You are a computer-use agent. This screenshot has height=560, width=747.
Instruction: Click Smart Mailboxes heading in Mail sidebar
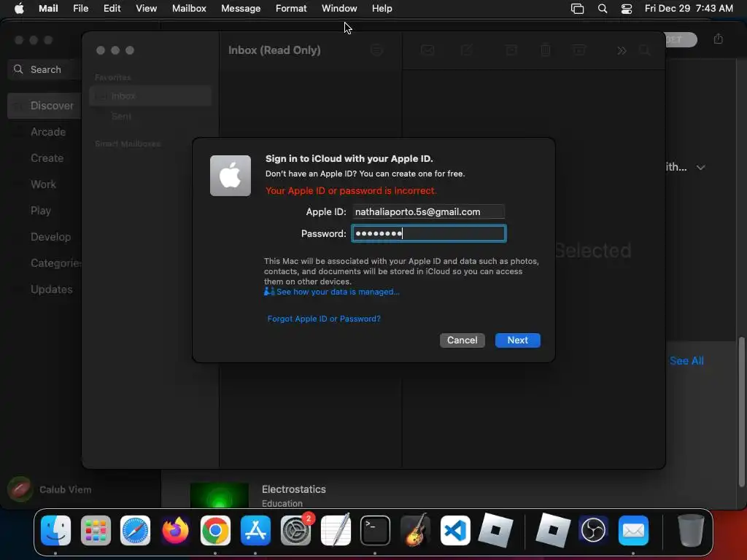128,144
